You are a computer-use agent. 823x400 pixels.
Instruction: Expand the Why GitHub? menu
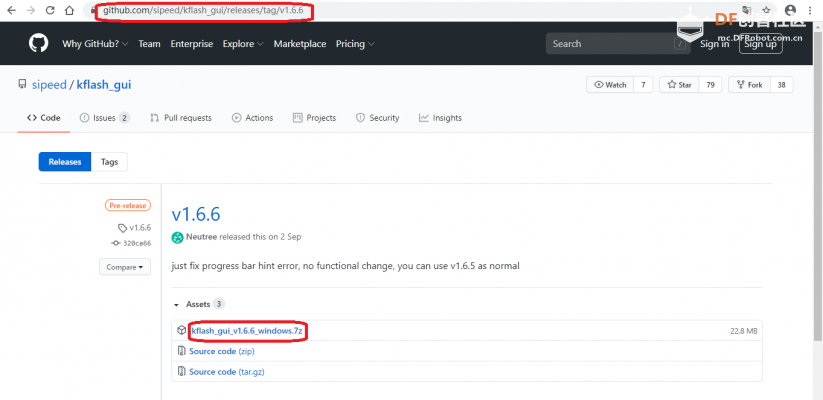tap(95, 44)
